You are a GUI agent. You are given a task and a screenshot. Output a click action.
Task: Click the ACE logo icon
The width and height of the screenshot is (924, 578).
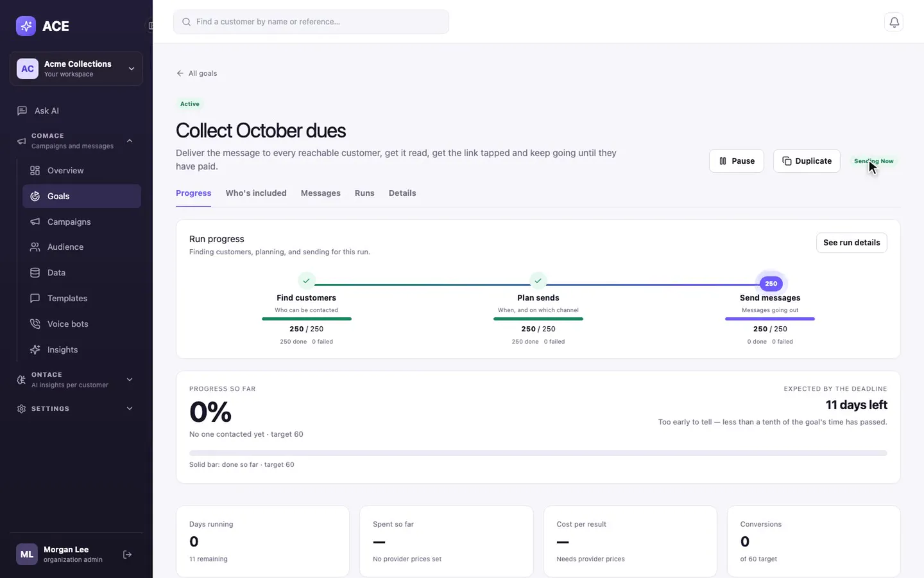click(26, 26)
